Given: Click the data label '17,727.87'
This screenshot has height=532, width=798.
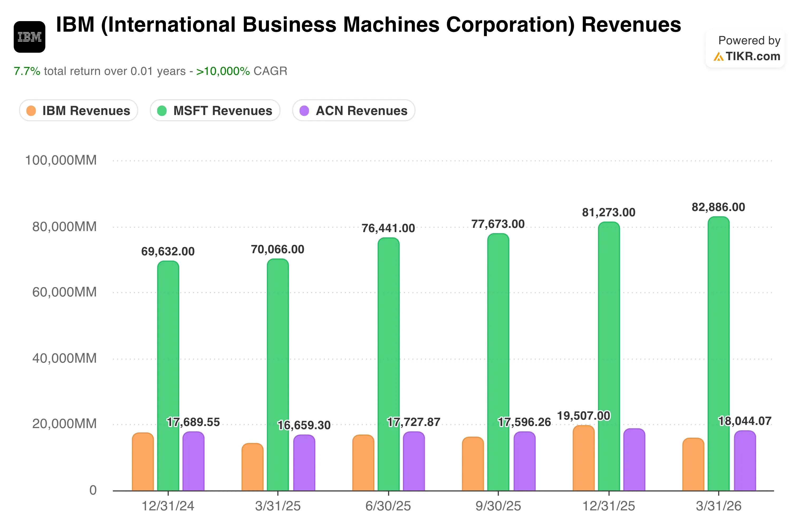Looking at the screenshot, I should (x=414, y=422).
